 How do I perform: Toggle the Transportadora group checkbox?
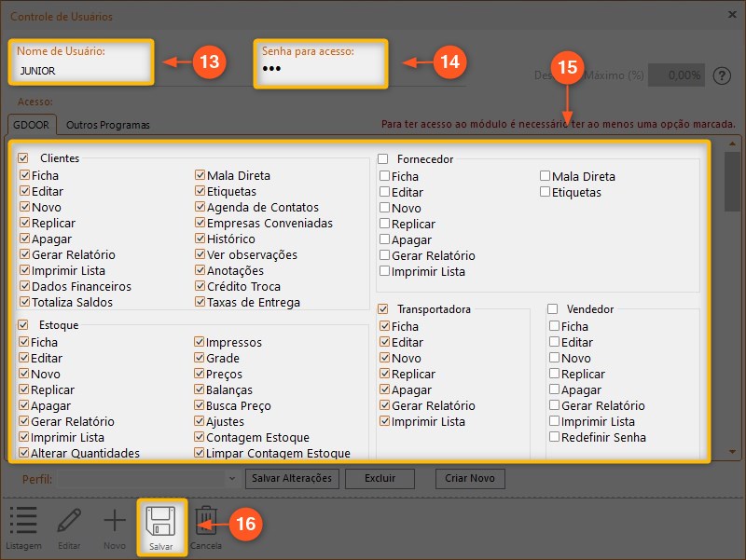click(383, 308)
